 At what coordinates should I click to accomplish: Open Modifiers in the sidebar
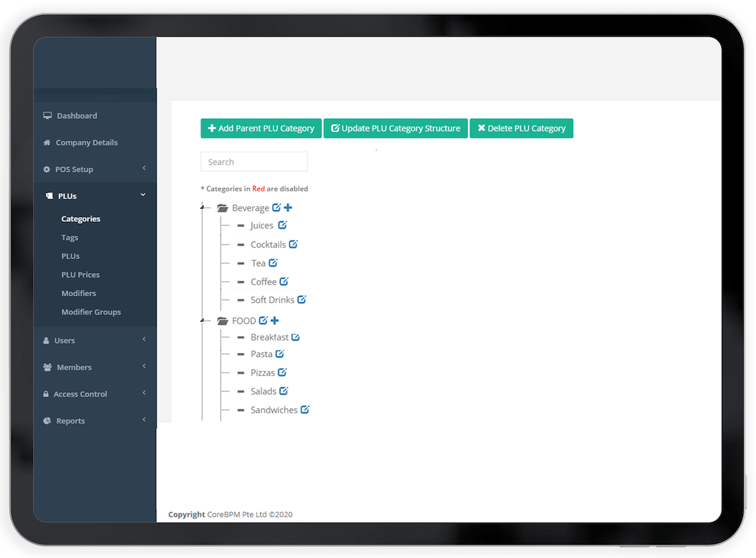click(79, 293)
